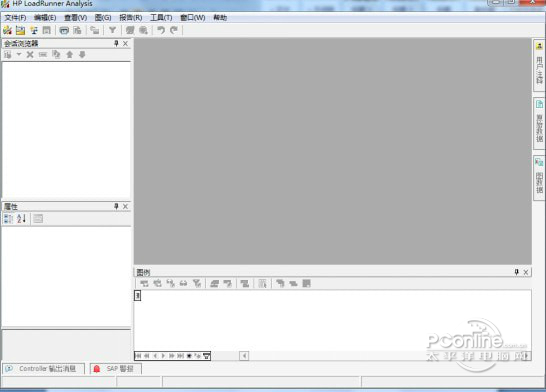The image size is (546, 392).
Task: Close the 会话浏览器 panel
Action: 125,44
